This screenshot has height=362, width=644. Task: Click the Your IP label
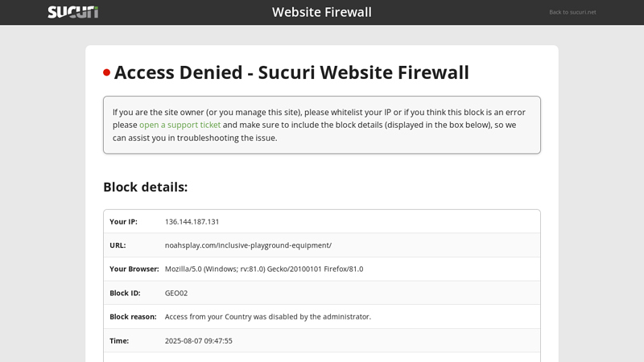coord(124,222)
